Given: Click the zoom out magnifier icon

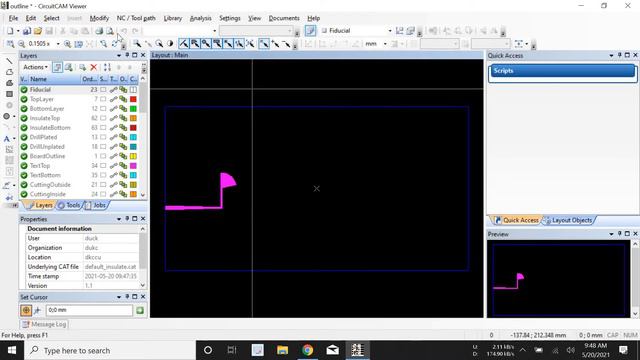Looking at the screenshot, I should point(22,44).
